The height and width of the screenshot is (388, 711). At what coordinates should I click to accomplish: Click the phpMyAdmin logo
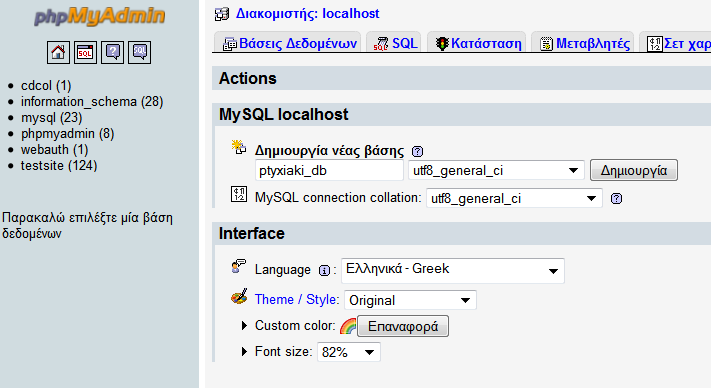[99, 16]
